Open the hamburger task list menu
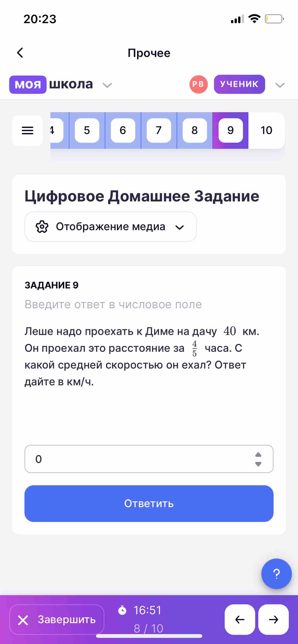The image size is (298, 644). click(28, 130)
